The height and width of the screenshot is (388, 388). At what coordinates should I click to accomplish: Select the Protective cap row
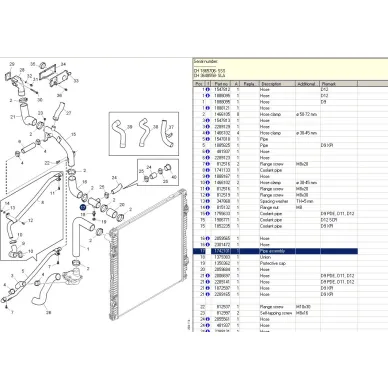(x=275, y=263)
